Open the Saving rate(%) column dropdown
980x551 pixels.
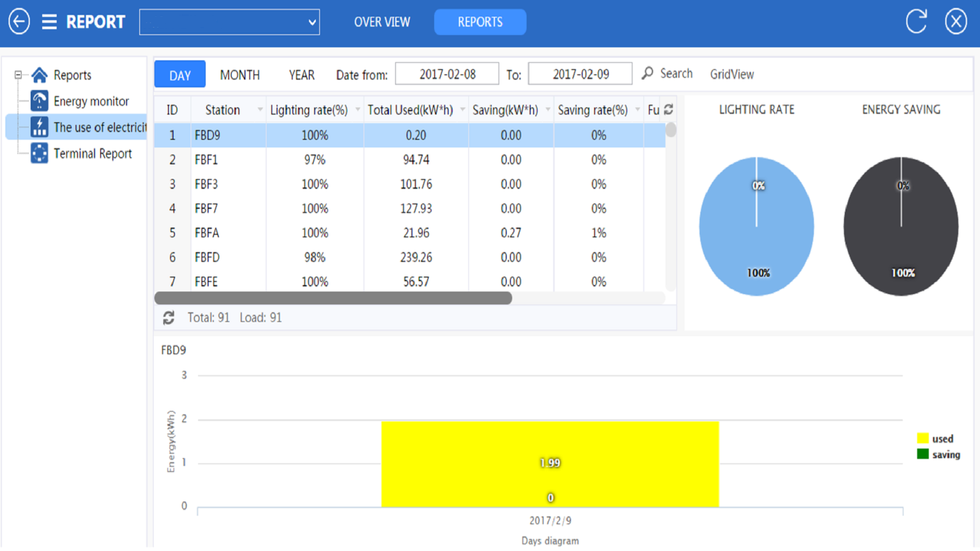click(x=637, y=110)
